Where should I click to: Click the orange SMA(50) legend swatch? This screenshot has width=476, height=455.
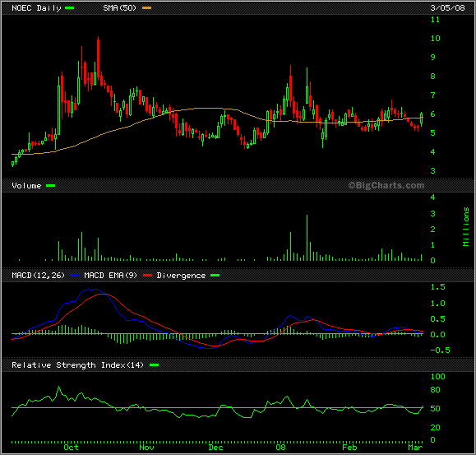(x=146, y=8)
